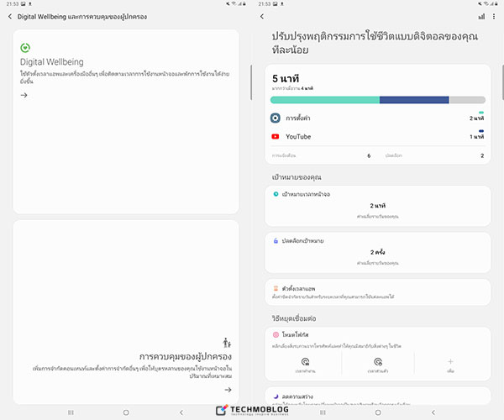
Task: Tap the YouTube app icon in usage list
Action: (275, 136)
